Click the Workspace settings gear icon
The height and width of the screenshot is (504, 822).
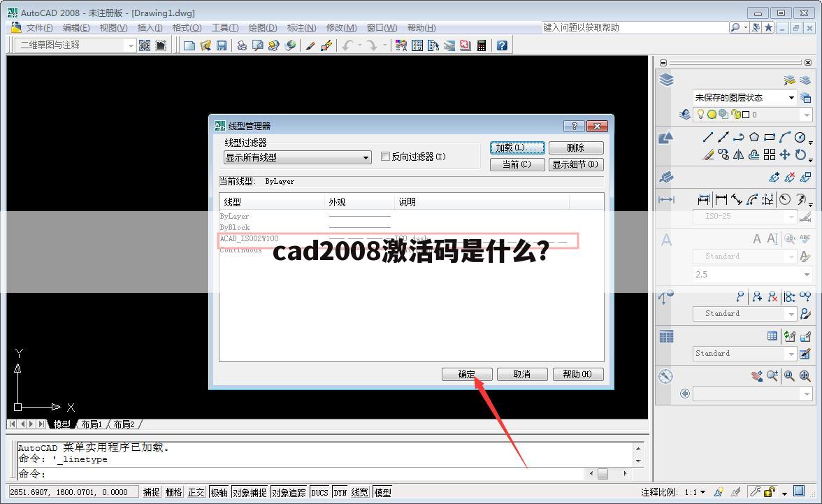(x=145, y=45)
